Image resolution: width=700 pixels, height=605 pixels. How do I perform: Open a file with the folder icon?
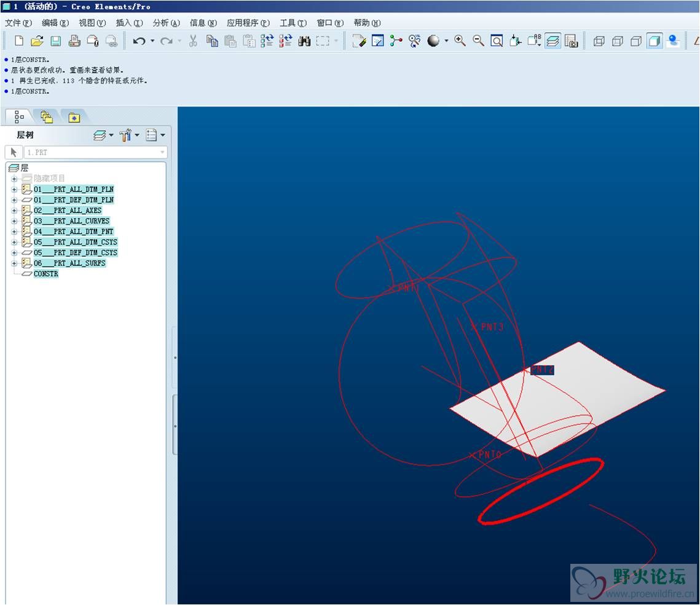click(37, 41)
